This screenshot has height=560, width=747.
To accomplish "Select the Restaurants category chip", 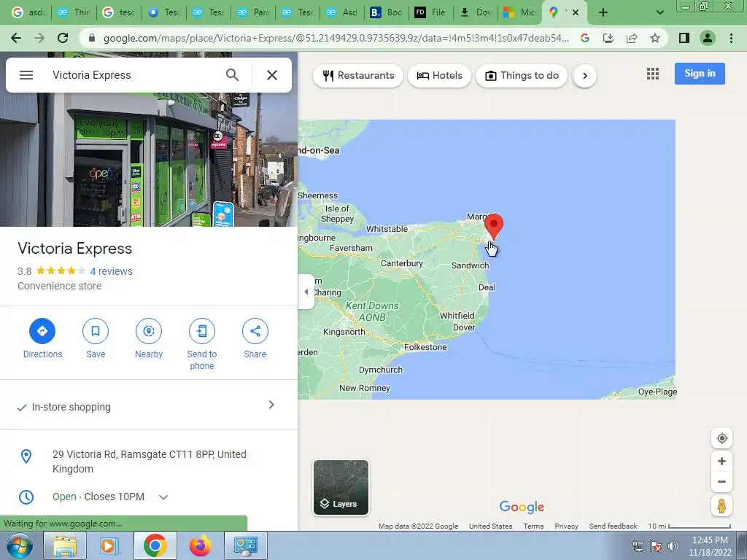I will click(358, 76).
